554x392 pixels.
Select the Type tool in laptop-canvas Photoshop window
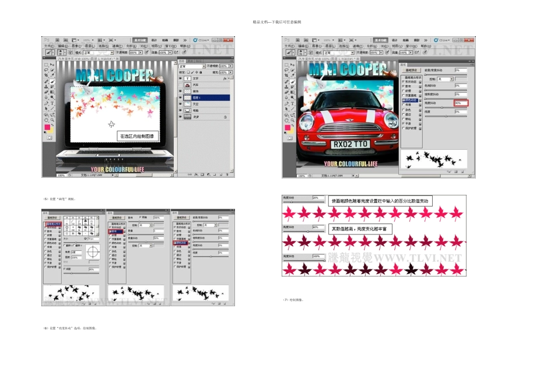point(52,104)
